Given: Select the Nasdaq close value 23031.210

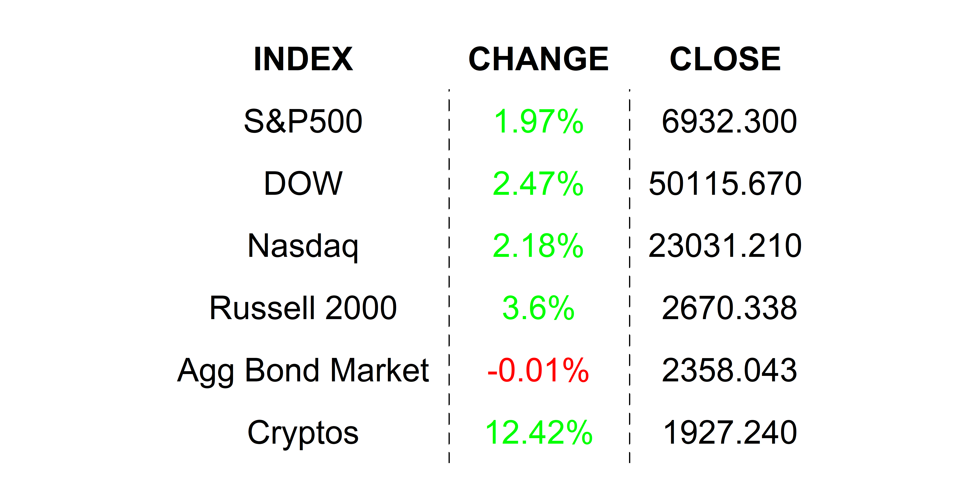Looking at the screenshot, I should tap(725, 246).
